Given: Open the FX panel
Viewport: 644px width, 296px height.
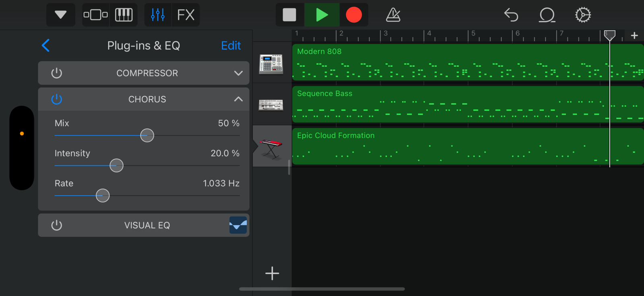Looking at the screenshot, I should click(186, 15).
